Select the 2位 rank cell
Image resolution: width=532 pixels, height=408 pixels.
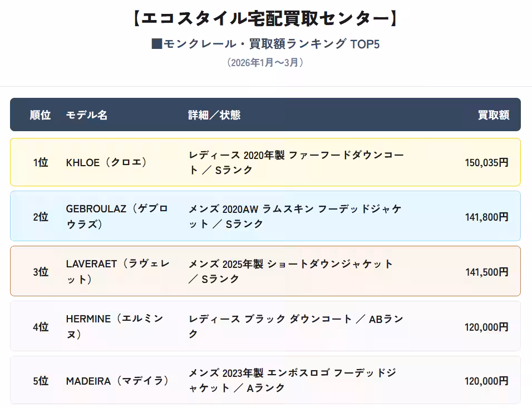[x=41, y=217]
